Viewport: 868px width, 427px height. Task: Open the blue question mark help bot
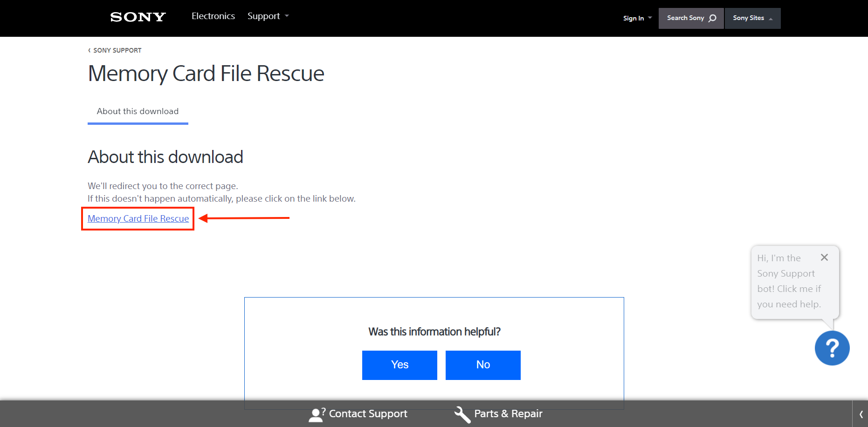pyautogui.click(x=832, y=348)
